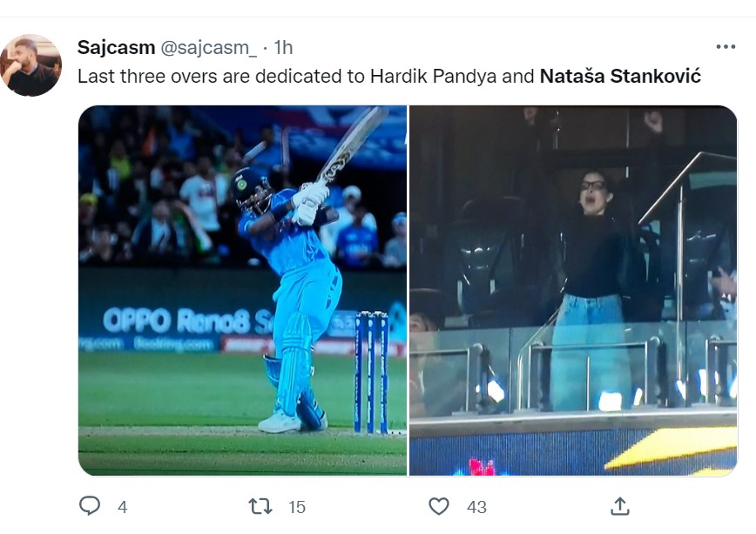Click the like count 43

(x=476, y=507)
